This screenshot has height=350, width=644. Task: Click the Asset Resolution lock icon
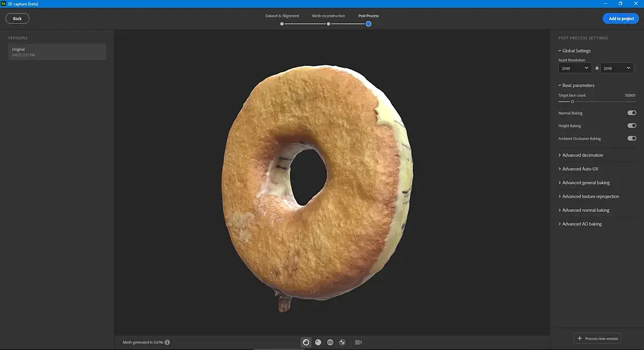597,68
